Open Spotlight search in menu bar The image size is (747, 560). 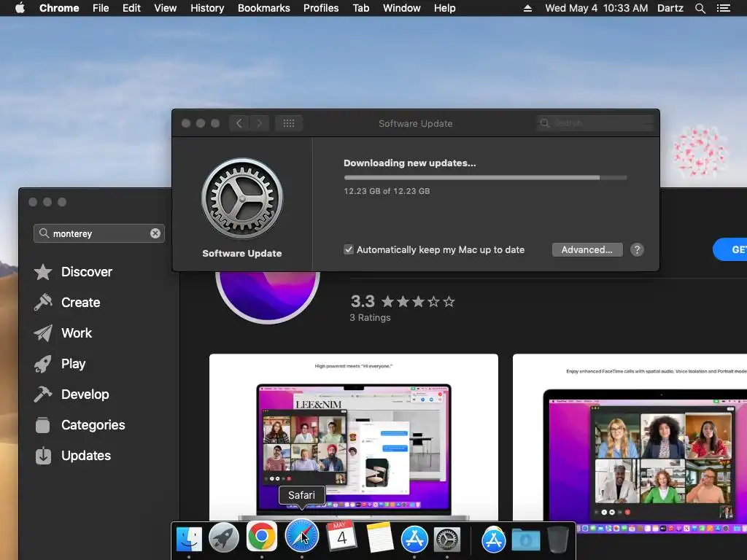tap(700, 8)
